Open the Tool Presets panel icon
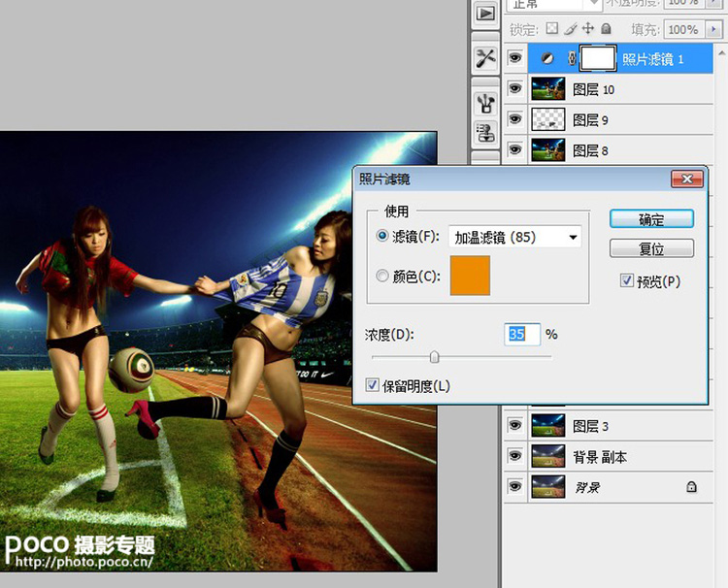 click(485, 59)
